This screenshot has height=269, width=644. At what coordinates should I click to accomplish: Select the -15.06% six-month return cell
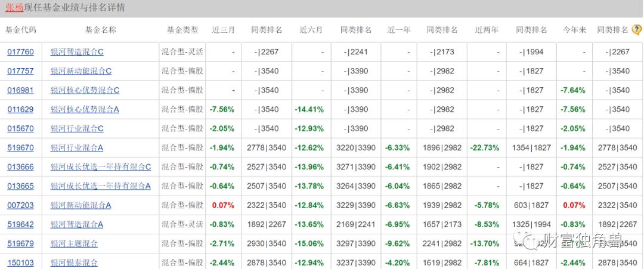(309, 244)
